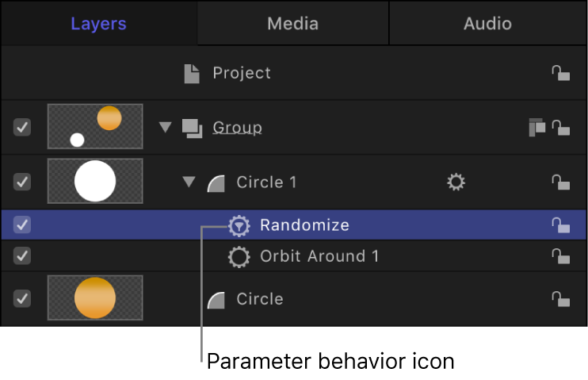588x380 pixels.
Task: Click the Randomize parameter behavior icon
Action: point(239,226)
